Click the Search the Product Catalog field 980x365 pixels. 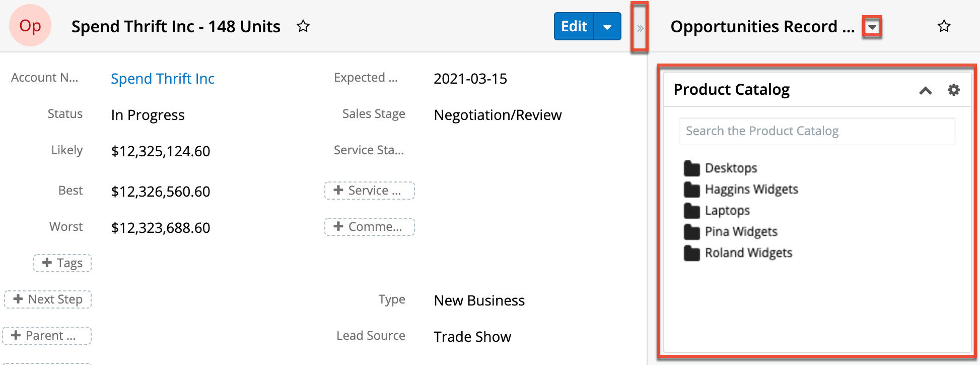(816, 131)
